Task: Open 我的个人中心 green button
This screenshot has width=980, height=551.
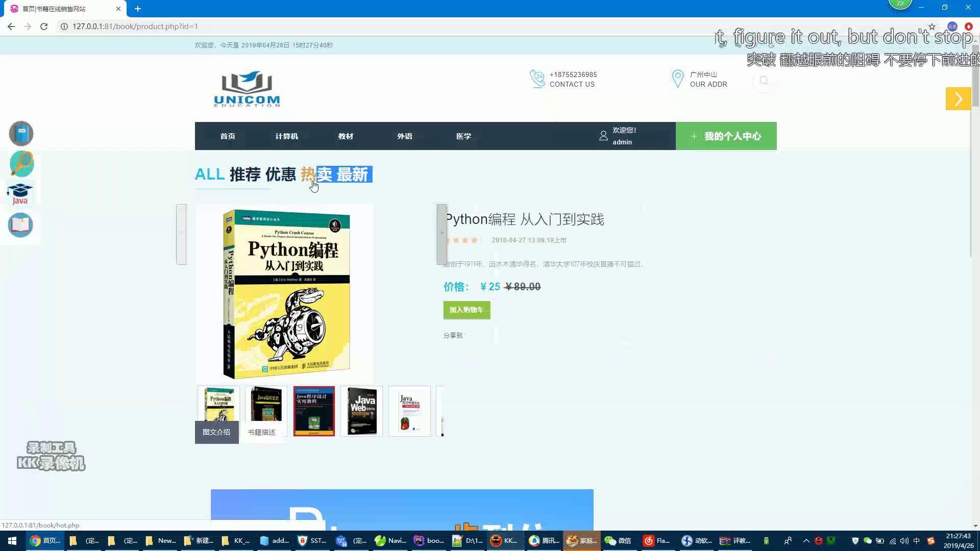Action: click(x=726, y=136)
